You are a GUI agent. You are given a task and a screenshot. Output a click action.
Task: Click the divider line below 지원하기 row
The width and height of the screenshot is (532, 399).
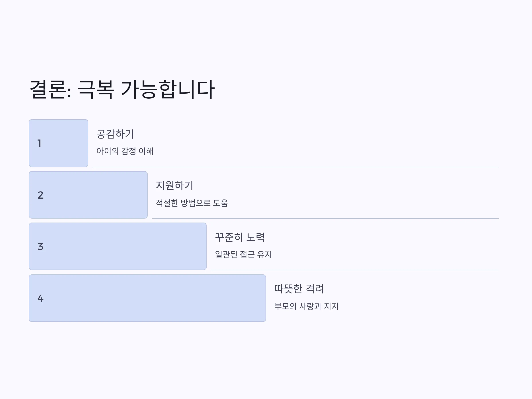[x=325, y=218]
